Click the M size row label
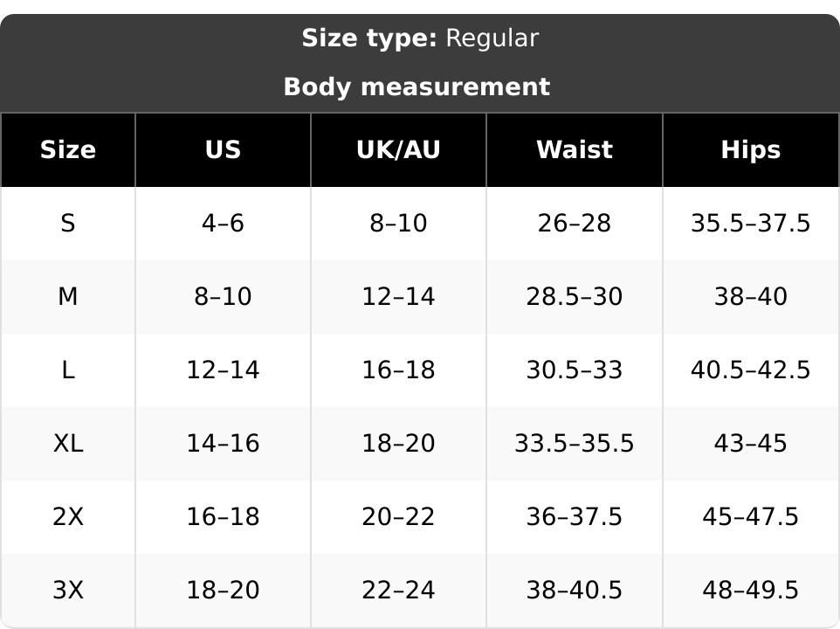Screen dimensions: 840x629 coord(68,297)
